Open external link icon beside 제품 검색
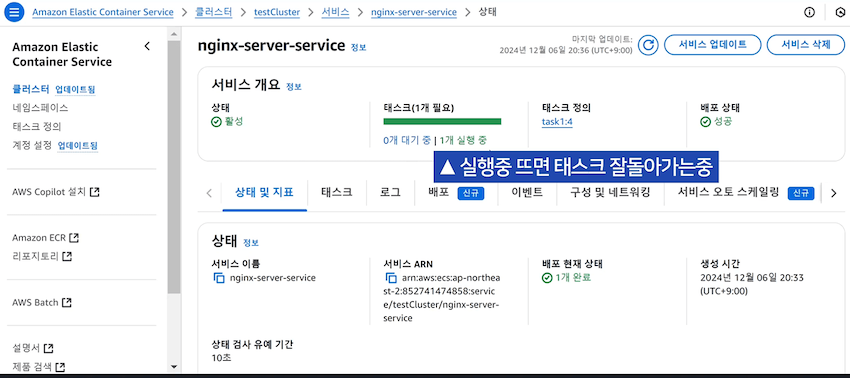Screen dimensions: 850x378 click(60, 367)
